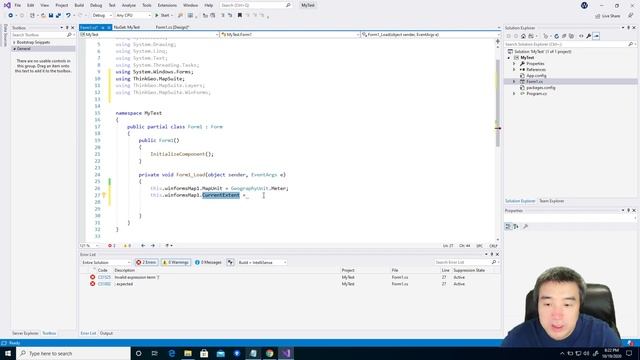Open the Build menu
640x360 pixels.
coord(79,5)
